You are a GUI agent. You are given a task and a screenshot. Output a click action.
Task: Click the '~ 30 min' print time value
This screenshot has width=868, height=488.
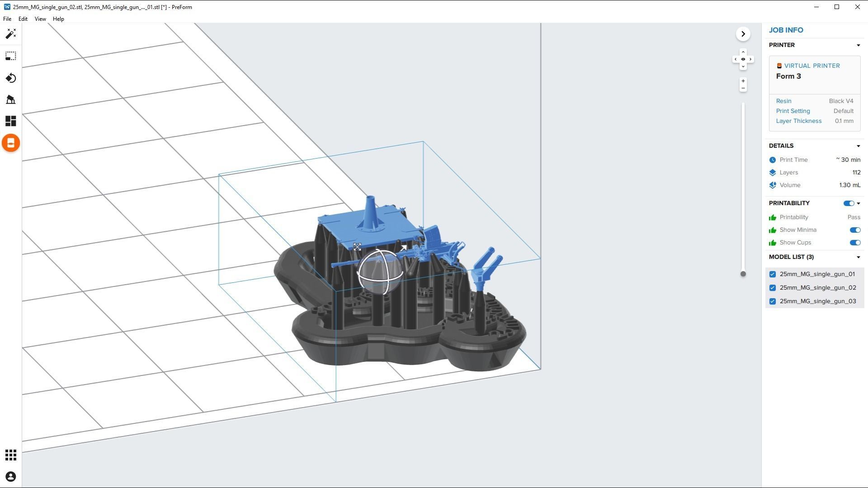click(x=848, y=160)
